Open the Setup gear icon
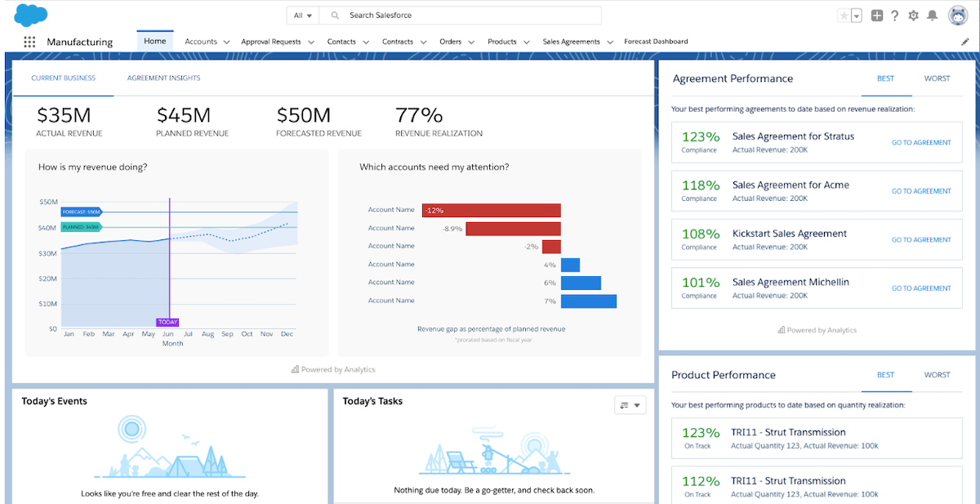Image resolution: width=980 pixels, height=504 pixels. tap(913, 16)
